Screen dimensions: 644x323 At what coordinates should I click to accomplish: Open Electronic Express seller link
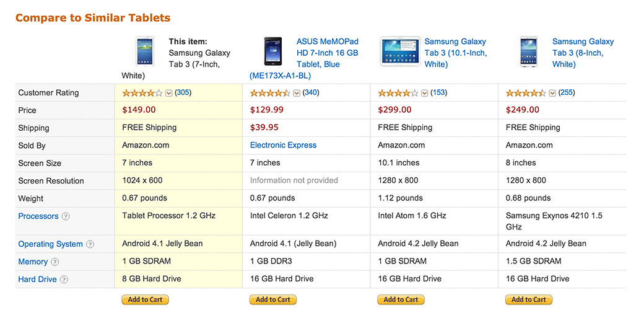coord(283,145)
